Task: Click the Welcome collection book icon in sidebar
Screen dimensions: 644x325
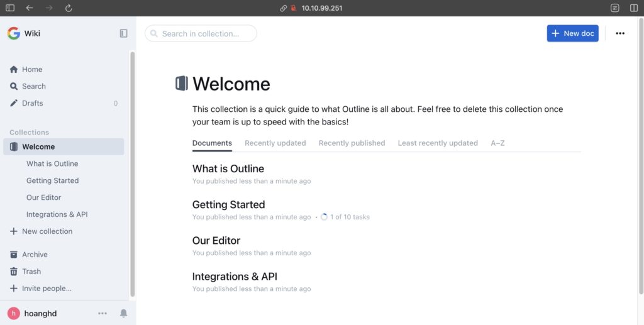Action: [14, 146]
